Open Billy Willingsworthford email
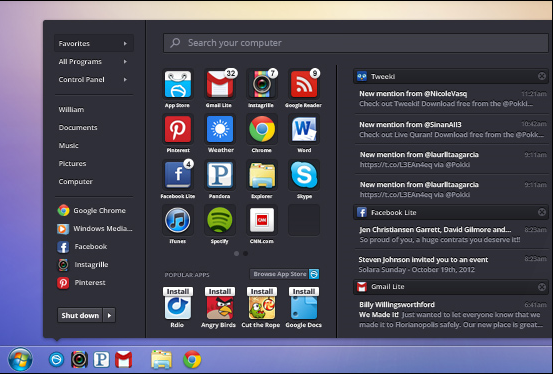The image size is (553, 374). click(452, 314)
